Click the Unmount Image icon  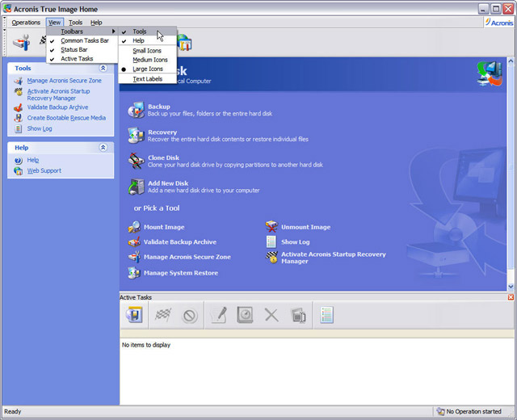[271, 227]
